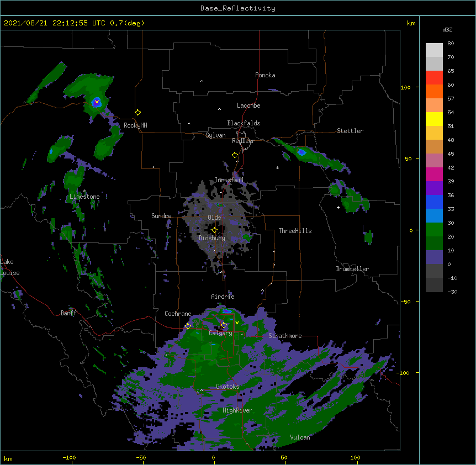Click the Banff town label
Image resolution: width=476 pixels, height=465 pixels.
(68, 313)
